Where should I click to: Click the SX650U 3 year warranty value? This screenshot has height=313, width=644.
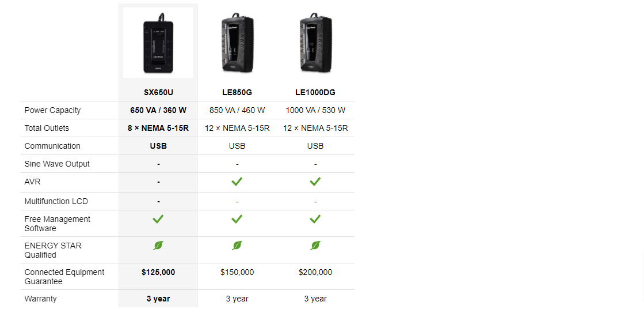(158, 299)
